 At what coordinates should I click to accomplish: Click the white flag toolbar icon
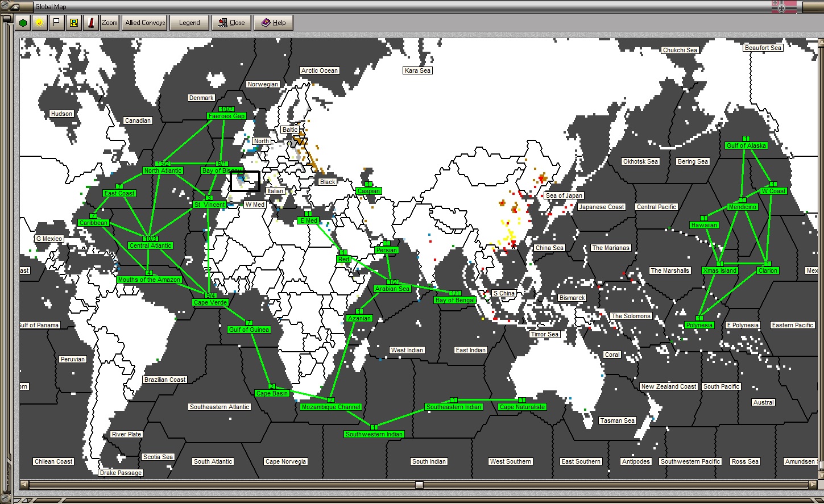56,23
